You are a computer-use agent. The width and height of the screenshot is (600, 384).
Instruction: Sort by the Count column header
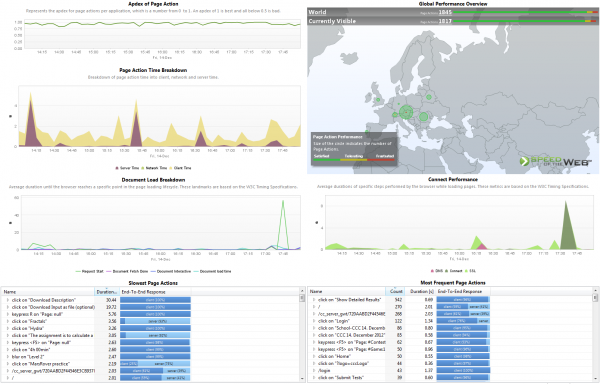click(x=395, y=291)
